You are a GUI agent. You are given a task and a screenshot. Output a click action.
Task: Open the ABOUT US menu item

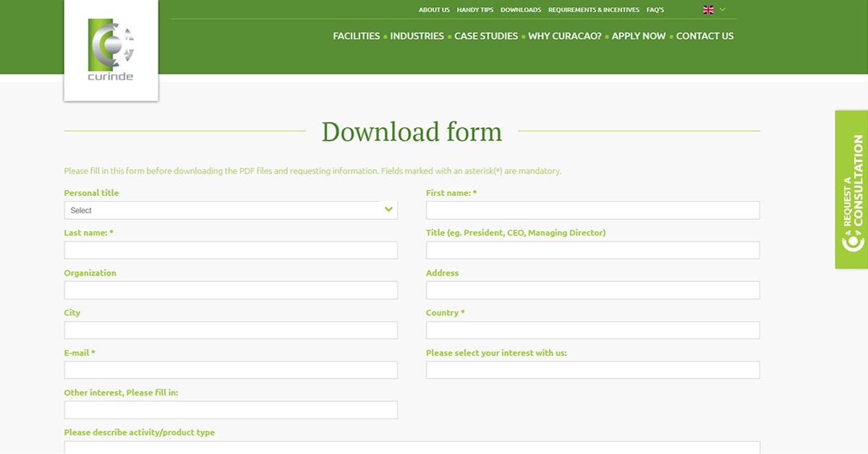point(434,9)
